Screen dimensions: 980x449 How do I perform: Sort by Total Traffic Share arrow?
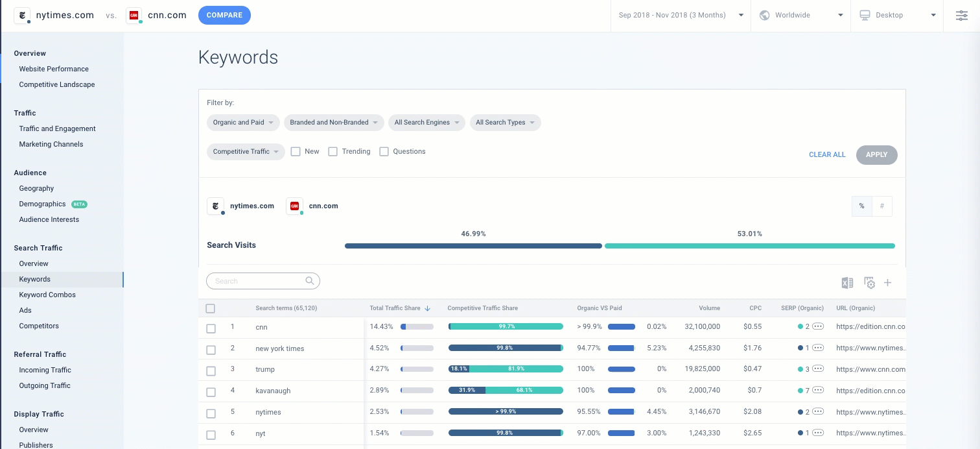[428, 308]
